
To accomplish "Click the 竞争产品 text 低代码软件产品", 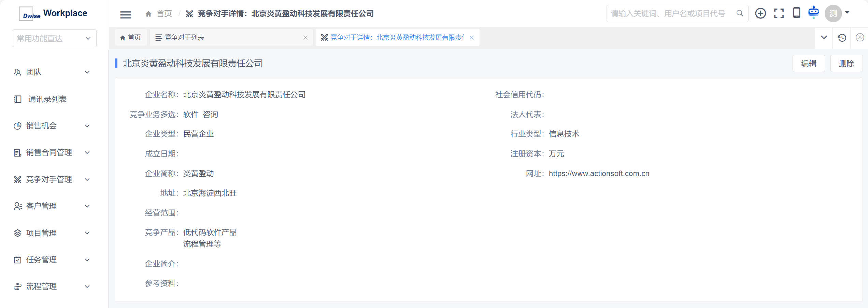I will (210, 232).
